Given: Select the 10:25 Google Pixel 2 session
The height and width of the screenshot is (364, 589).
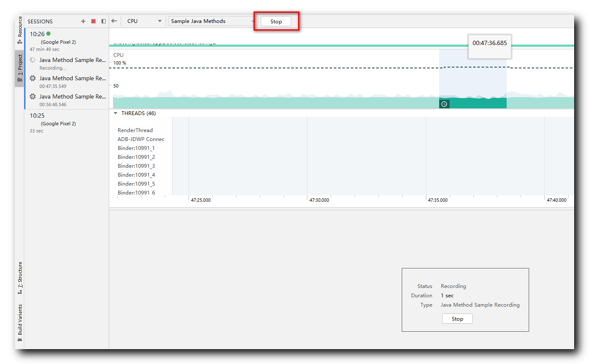Looking at the screenshot, I should click(x=67, y=123).
